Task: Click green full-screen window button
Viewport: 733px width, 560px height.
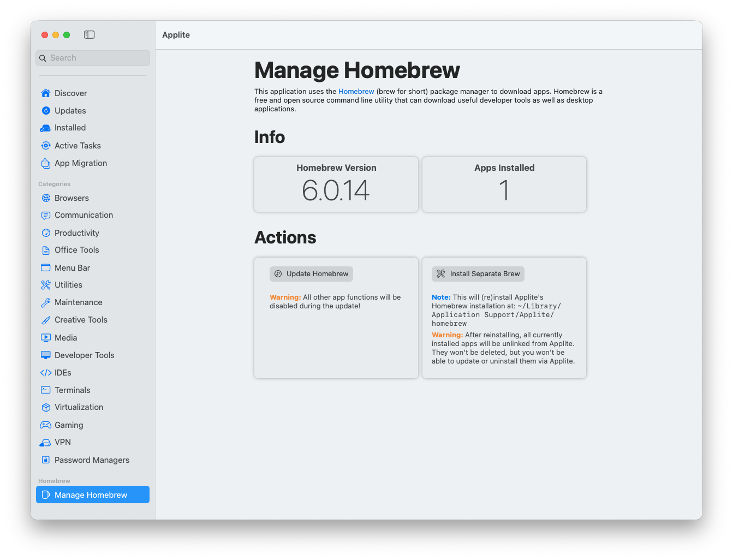Action: click(67, 35)
